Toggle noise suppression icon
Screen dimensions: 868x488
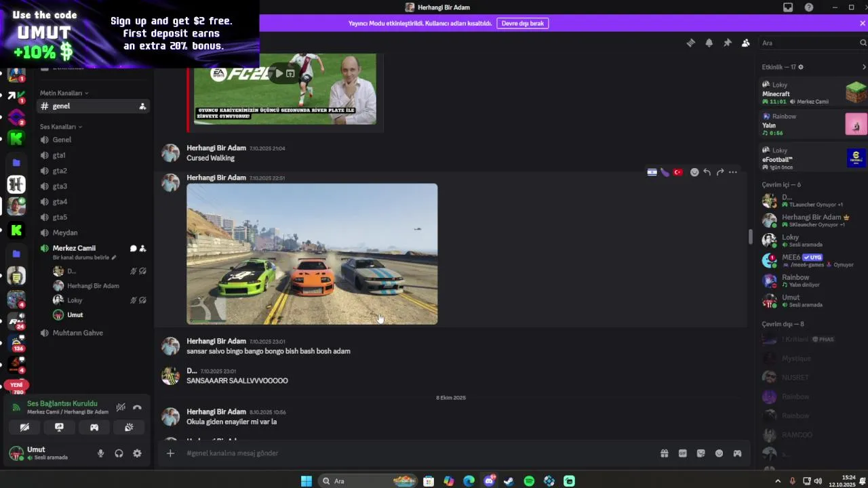click(121, 407)
